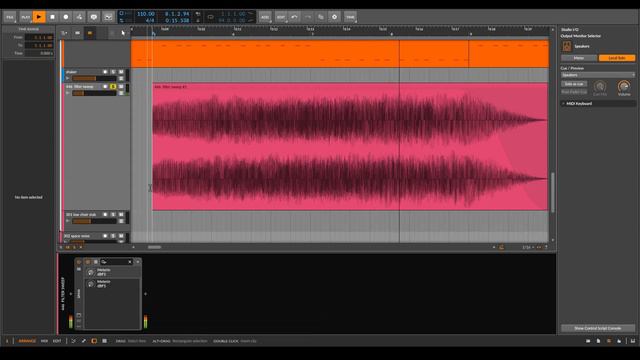Add a device before the chain with plus
Viewport: 640px width, 360px height.
(x=71, y=294)
